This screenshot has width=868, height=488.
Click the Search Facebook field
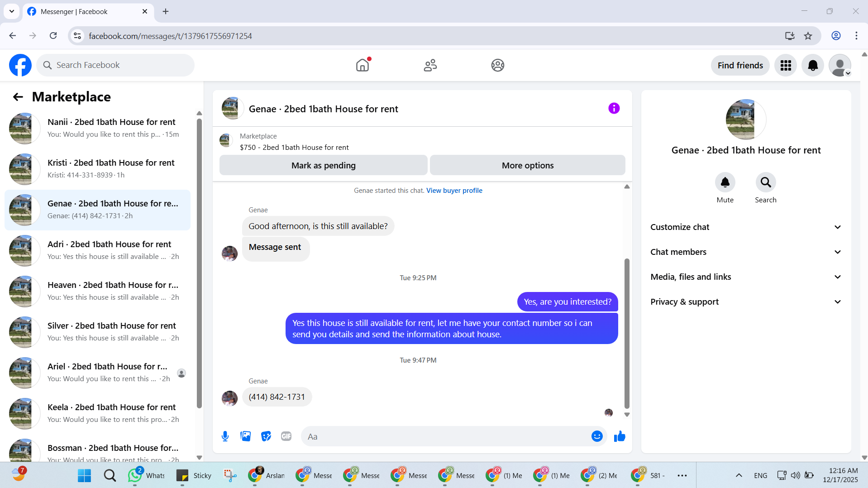[x=116, y=65]
